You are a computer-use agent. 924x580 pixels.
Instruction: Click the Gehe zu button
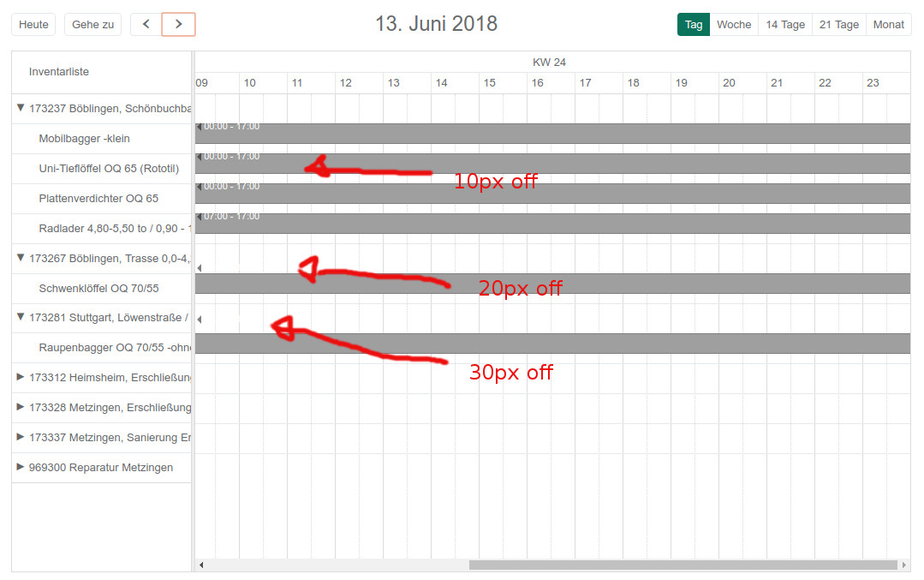[93, 24]
